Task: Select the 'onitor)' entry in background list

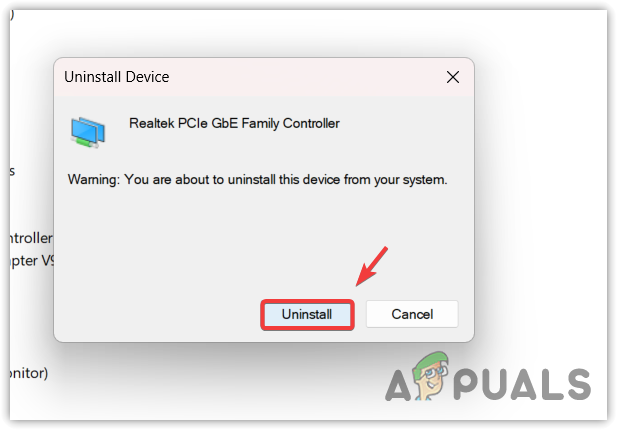Action: coord(29,373)
